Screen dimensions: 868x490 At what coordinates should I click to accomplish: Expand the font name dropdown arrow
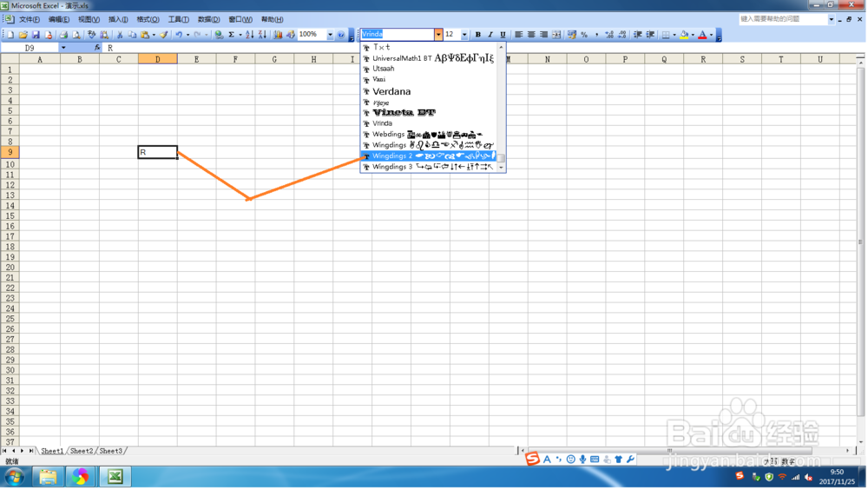(x=438, y=35)
